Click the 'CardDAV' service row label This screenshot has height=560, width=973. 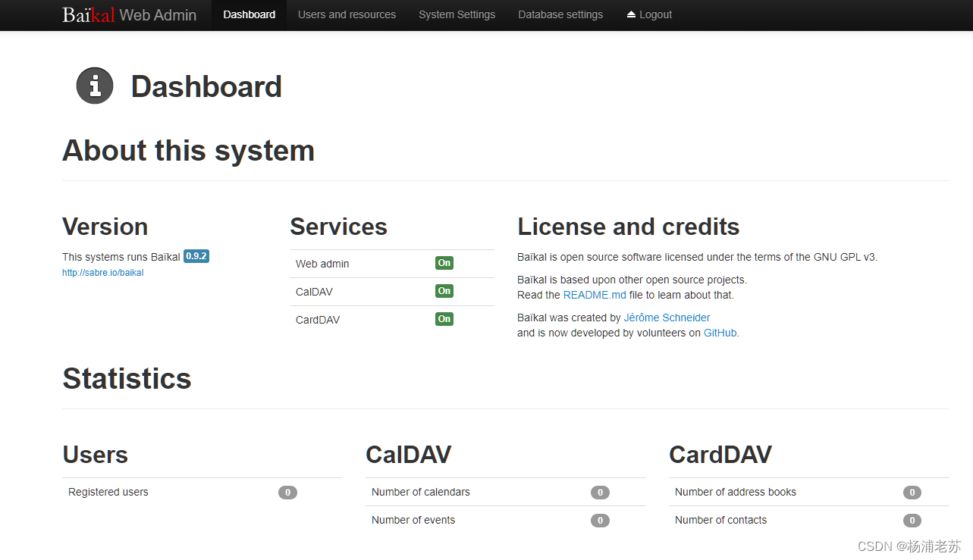coord(318,320)
